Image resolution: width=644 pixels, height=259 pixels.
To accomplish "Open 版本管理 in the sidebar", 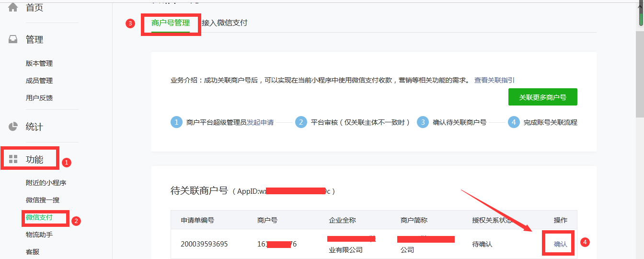I will [x=39, y=63].
